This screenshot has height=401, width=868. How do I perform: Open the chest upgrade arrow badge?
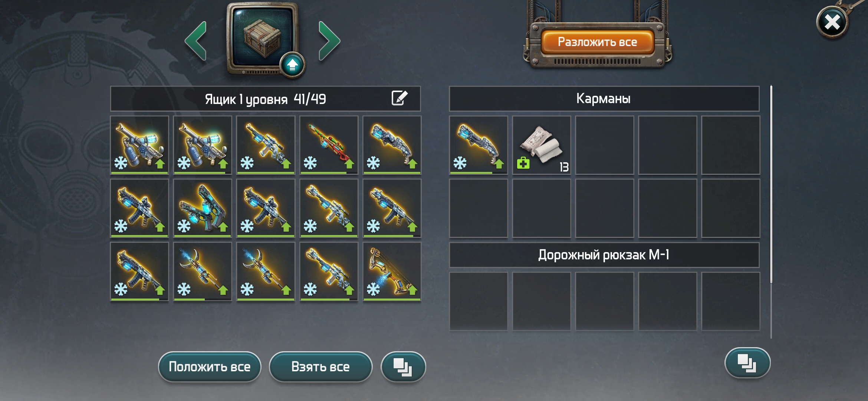[x=292, y=65]
